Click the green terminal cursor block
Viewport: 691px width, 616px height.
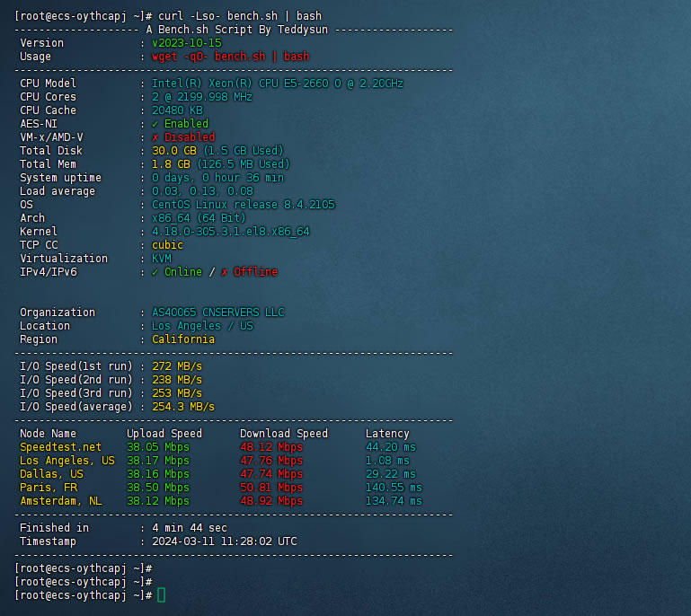161,595
